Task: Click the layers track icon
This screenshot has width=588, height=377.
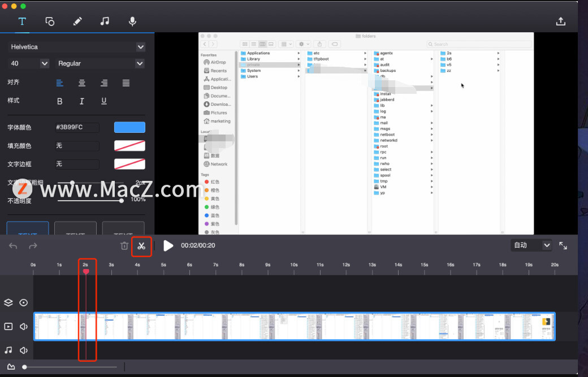Action: (x=8, y=303)
